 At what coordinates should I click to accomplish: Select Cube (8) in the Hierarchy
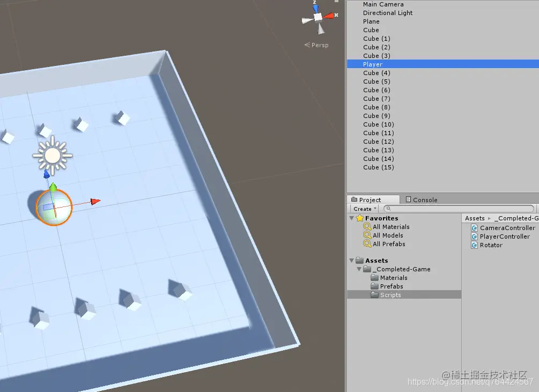tap(443, 107)
